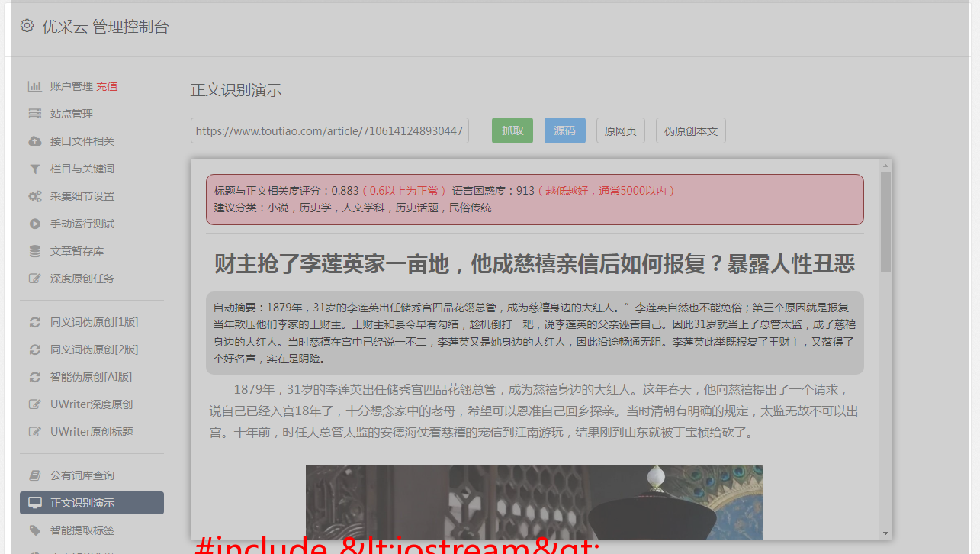The image size is (980, 554).
Task: Click the book icon for 公有词库查询
Action: (34, 475)
